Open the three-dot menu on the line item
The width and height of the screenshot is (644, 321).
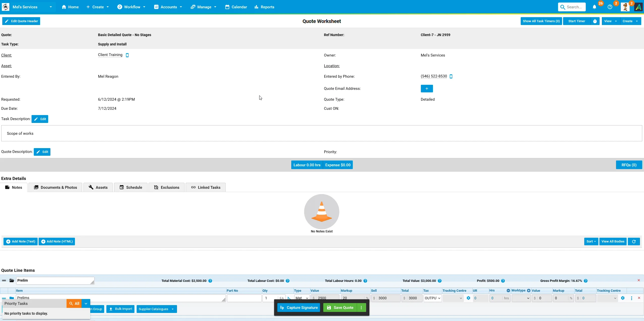click(x=631, y=298)
